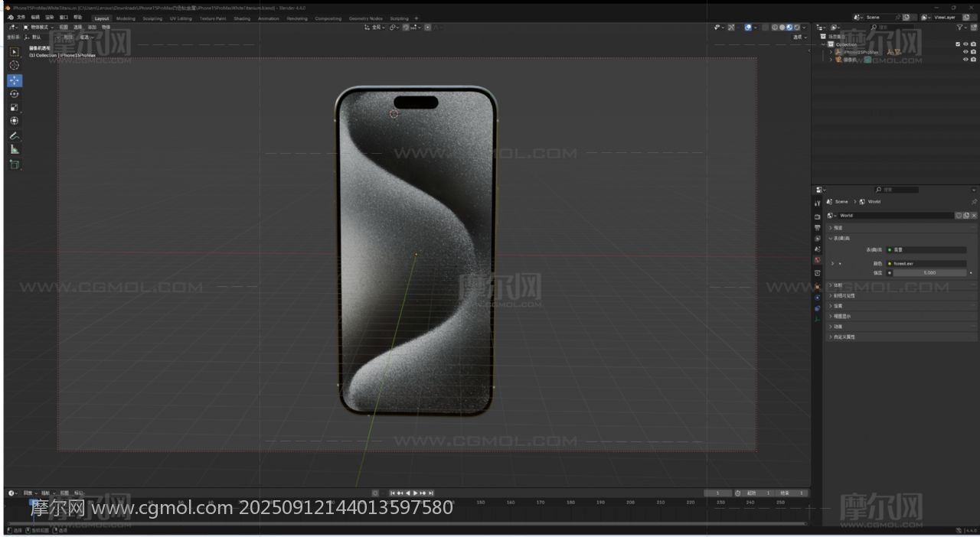Click the Blender logo menu icon
This screenshot has width=980, height=537.
click(x=10, y=17)
